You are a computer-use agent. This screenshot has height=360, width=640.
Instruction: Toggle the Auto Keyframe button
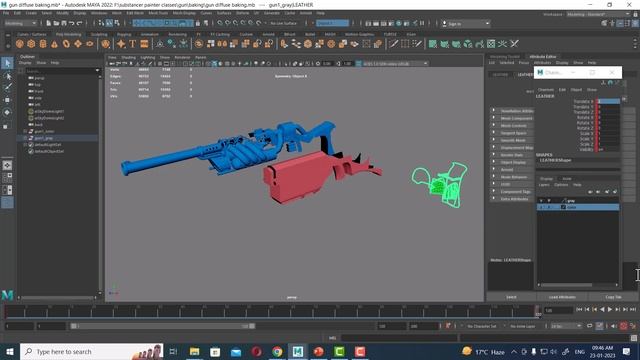point(623,326)
